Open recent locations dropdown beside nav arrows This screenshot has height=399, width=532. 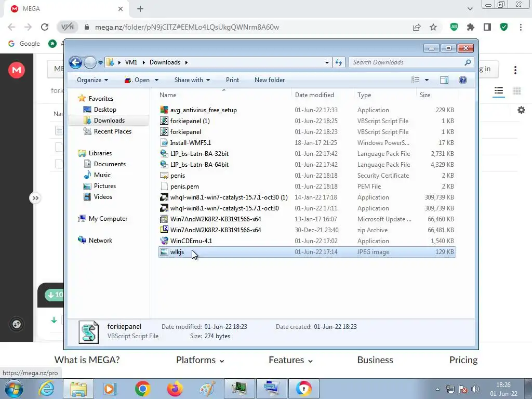click(100, 63)
